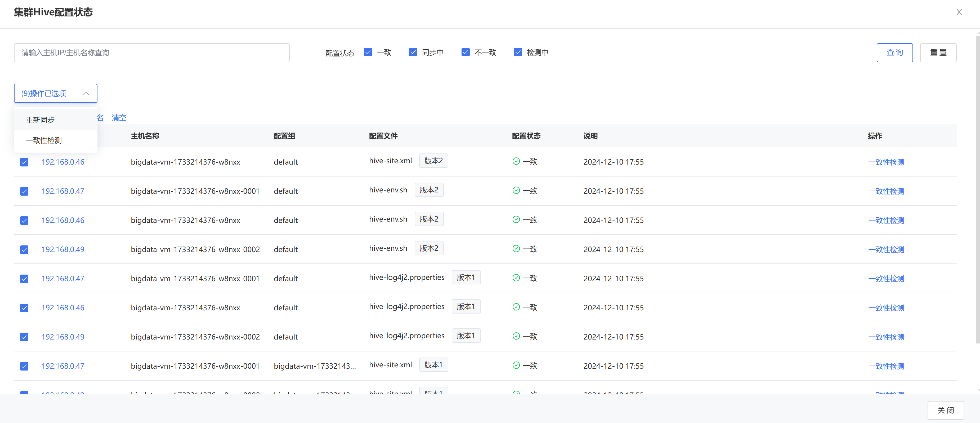Run 一致性检测 for 192.168.0.47 hive-site.xml 版本1 row
This screenshot has width=980, height=423.
tap(886, 366)
